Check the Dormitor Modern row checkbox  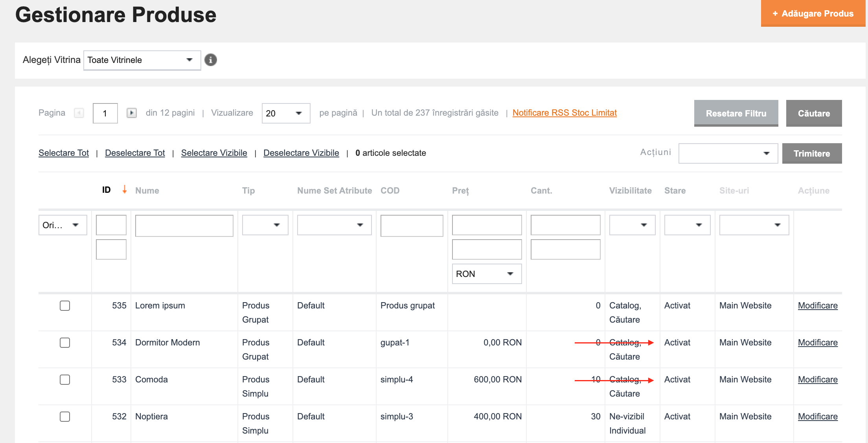click(x=65, y=343)
